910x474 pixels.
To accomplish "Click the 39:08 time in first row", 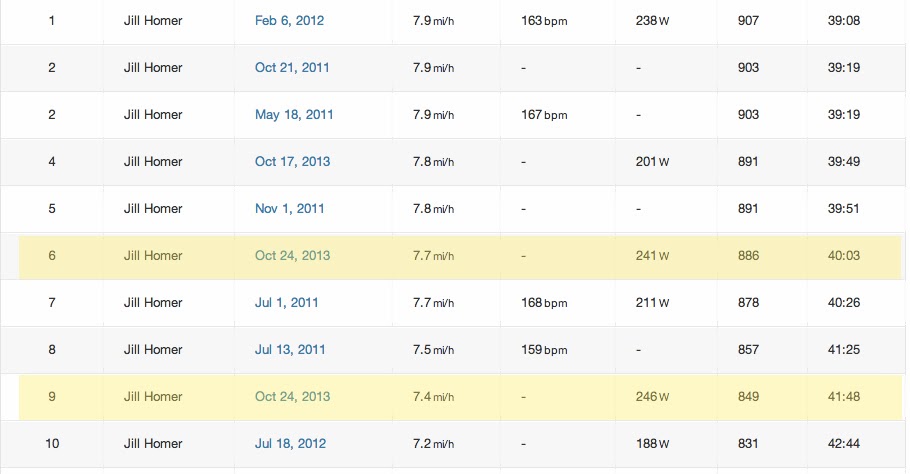I will [843, 21].
